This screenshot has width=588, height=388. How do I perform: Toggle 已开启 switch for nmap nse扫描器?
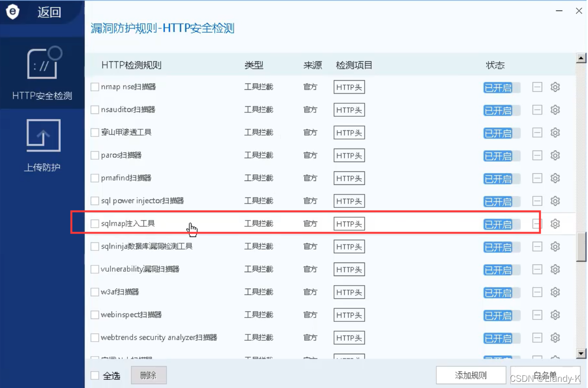point(502,88)
